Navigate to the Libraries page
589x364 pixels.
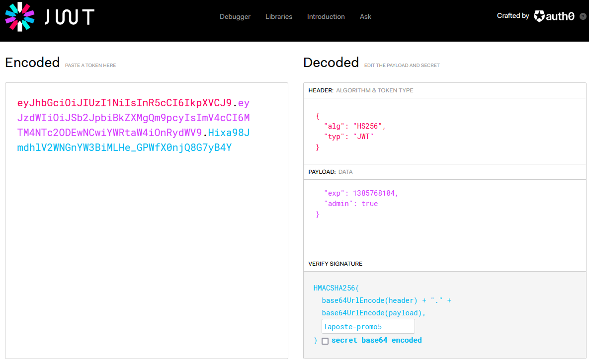[x=279, y=16]
